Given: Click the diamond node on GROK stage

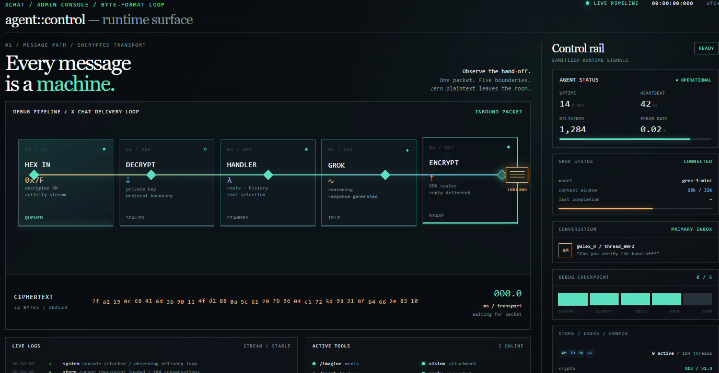Looking at the screenshot, I should click(x=385, y=175).
